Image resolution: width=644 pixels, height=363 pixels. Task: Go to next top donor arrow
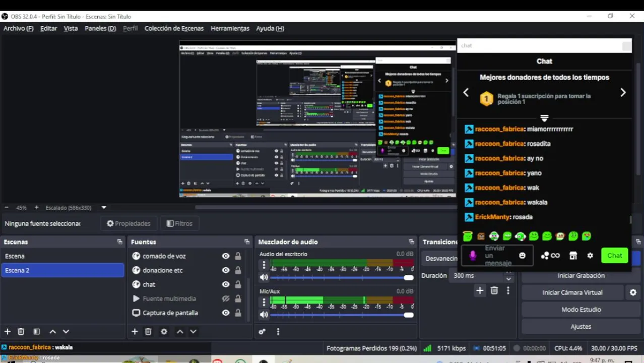pos(623,92)
